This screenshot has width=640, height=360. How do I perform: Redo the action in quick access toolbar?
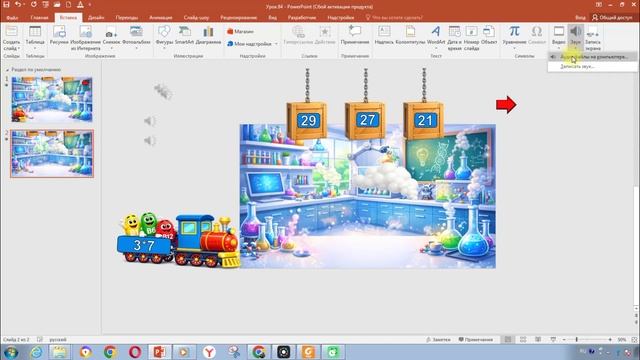click(33, 5)
